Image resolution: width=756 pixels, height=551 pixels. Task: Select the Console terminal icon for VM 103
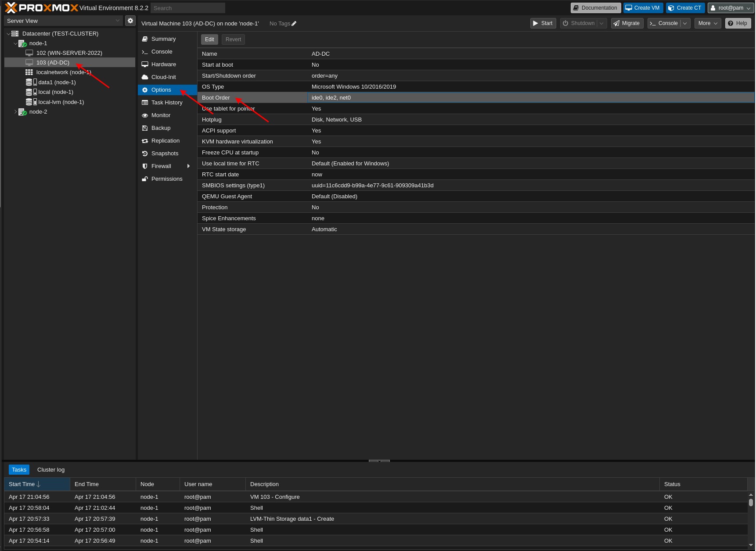[145, 51]
